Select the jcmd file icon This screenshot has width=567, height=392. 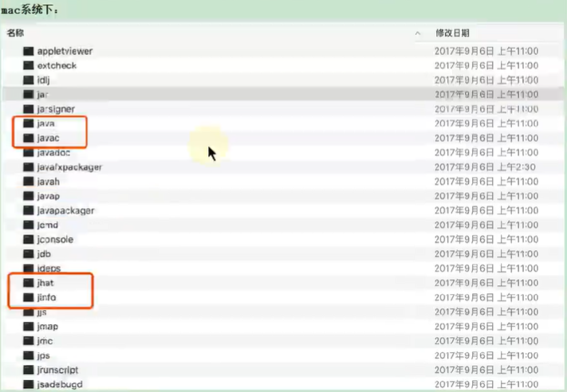29,225
